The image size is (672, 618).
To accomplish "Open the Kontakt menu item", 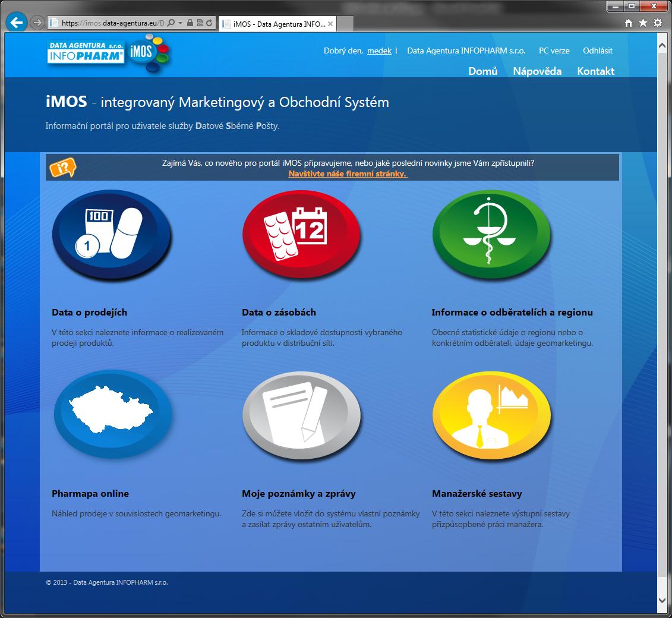I will coord(596,71).
